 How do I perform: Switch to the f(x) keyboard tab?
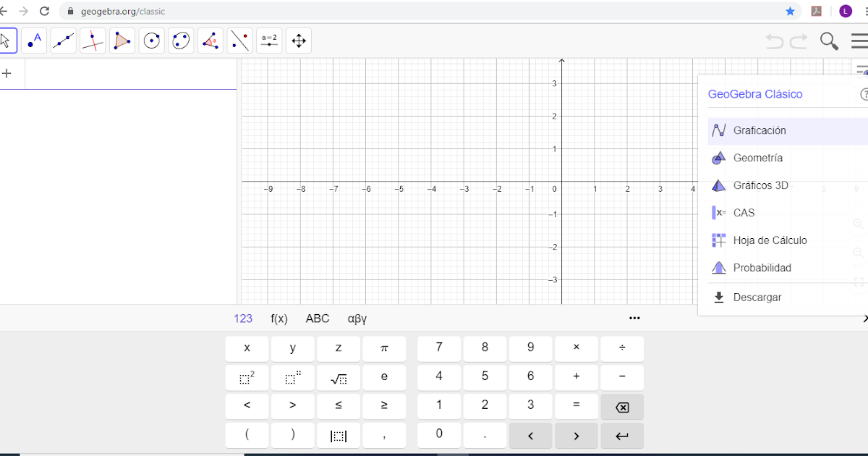(x=278, y=318)
